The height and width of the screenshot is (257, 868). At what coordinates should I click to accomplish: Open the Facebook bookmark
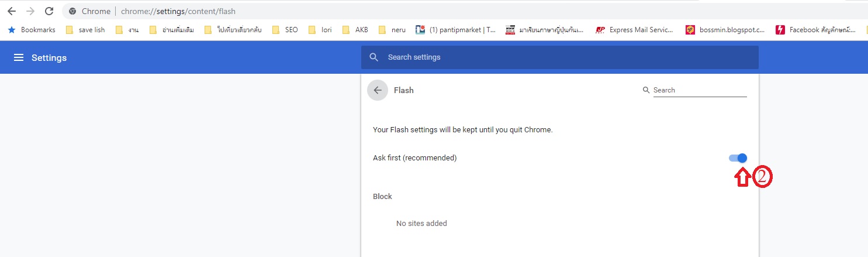(817, 30)
